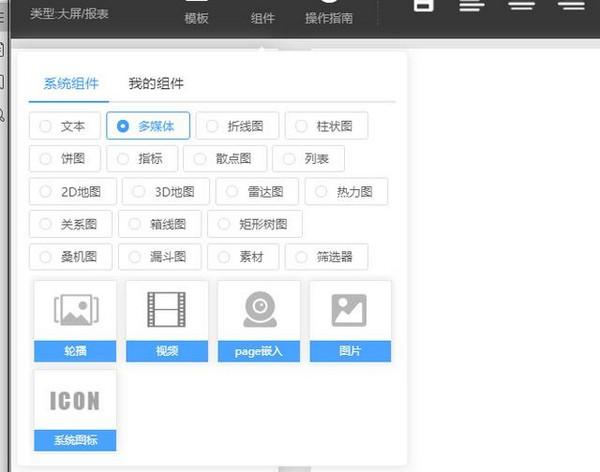Choose the 雷达图 radio option

pyautogui.click(x=257, y=191)
